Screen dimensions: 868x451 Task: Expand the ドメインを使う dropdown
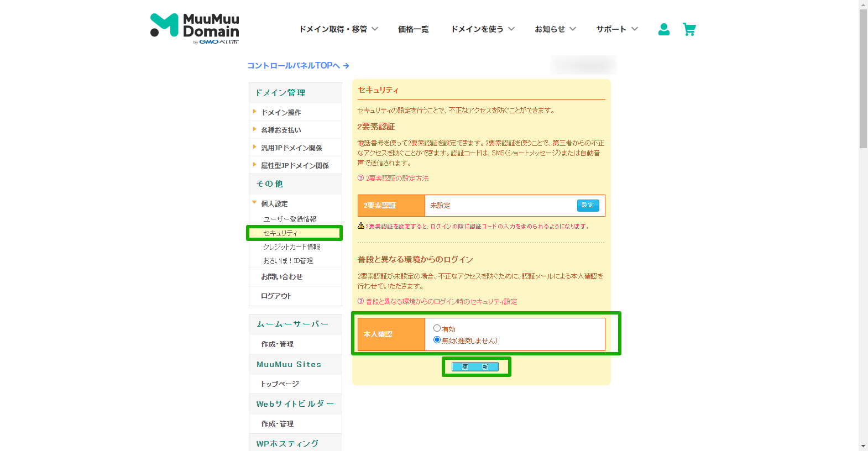(483, 29)
